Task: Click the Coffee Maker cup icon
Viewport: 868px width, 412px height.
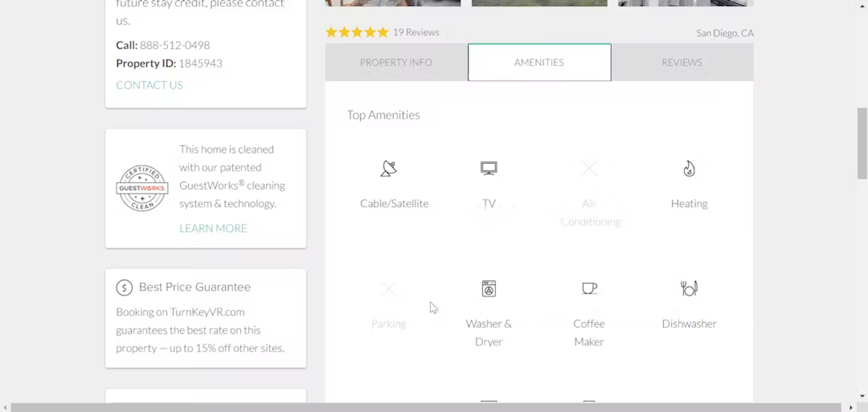Action: point(589,288)
